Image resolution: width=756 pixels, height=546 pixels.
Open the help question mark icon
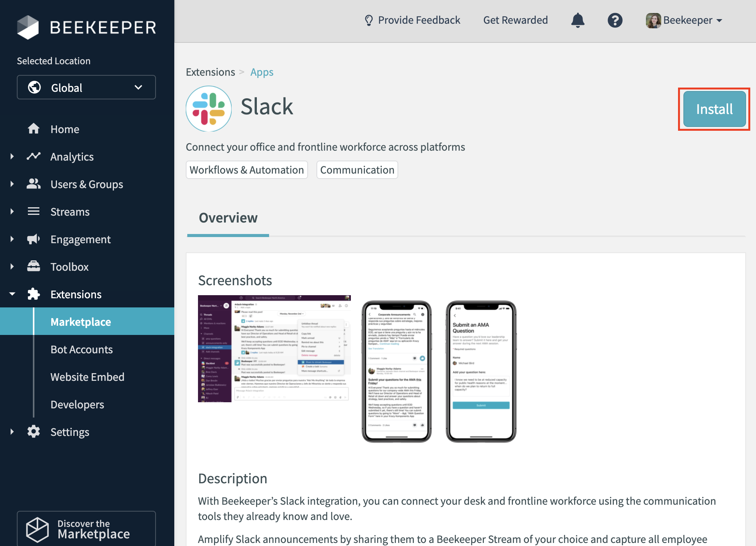pyautogui.click(x=615, y=20)
